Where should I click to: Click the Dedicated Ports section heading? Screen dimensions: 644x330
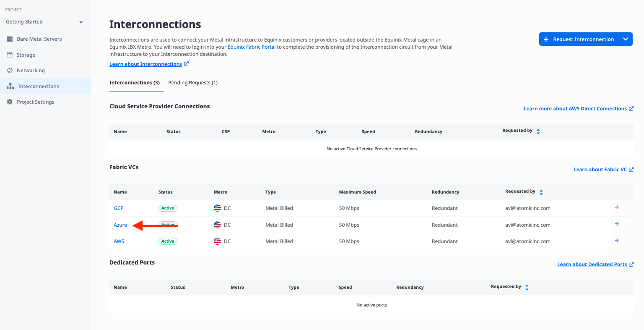(132, 262)
